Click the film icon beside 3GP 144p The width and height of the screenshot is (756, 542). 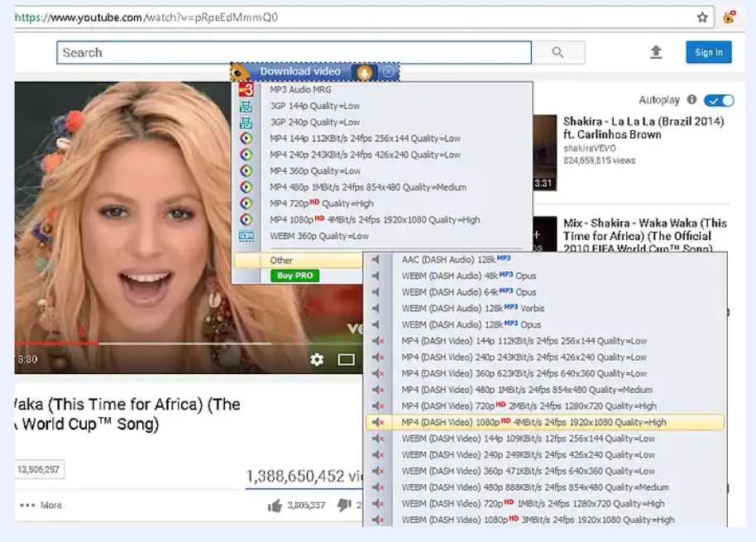tap(246, 106)
